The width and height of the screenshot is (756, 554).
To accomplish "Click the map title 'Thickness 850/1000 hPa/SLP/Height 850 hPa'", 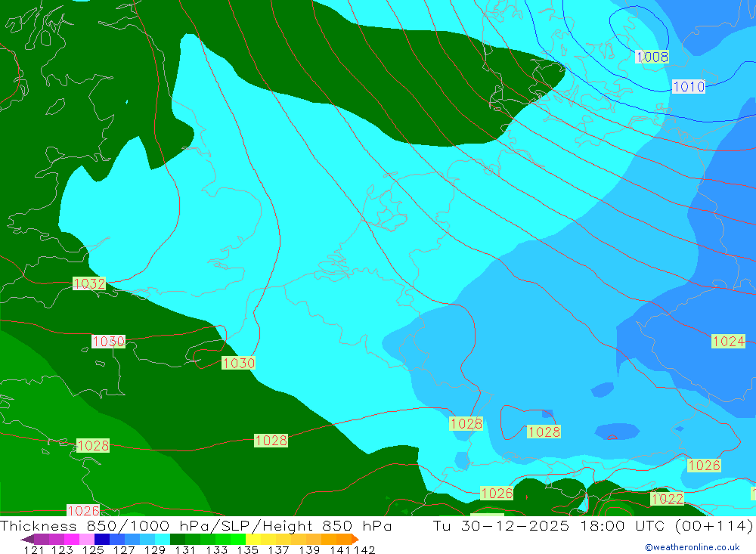I will (x=196, y=525).
